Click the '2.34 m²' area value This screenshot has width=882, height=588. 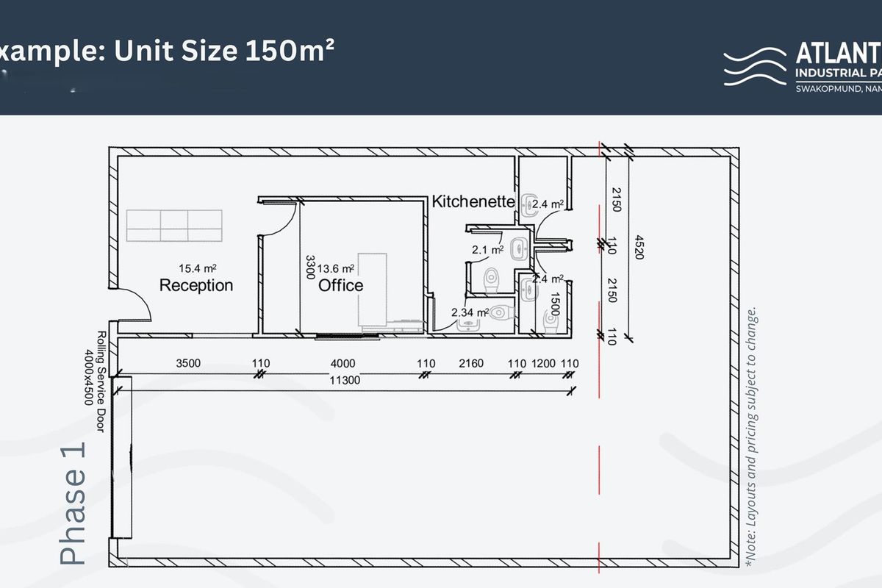point(470,312)
